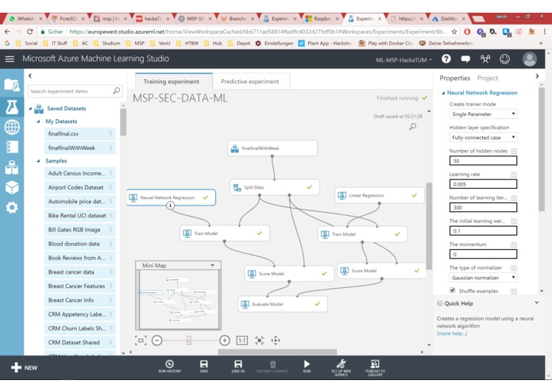Open the Settings gear sidebar icon
Screen dimensions: 552x392
(x=12, y=207)
